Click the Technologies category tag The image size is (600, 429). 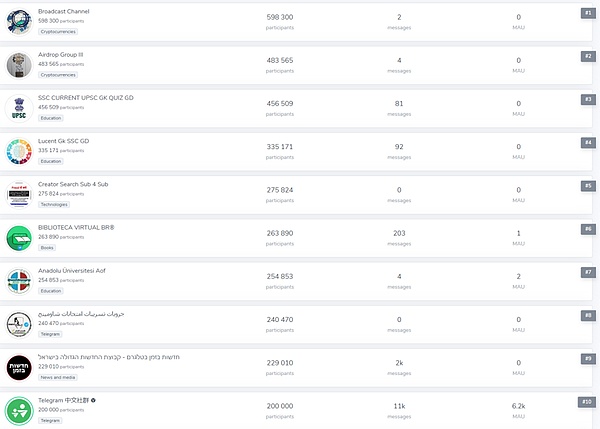pos(56,204)
